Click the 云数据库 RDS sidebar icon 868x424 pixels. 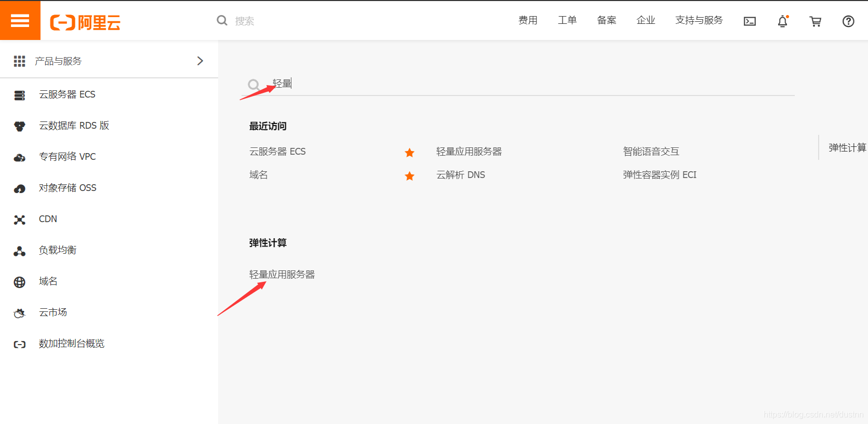click(19, 126)
